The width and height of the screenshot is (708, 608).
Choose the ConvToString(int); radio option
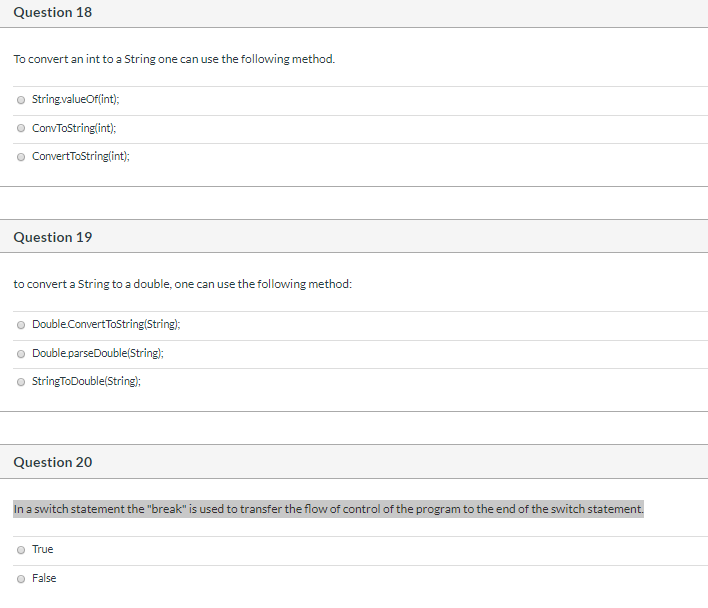pos(21,128)
